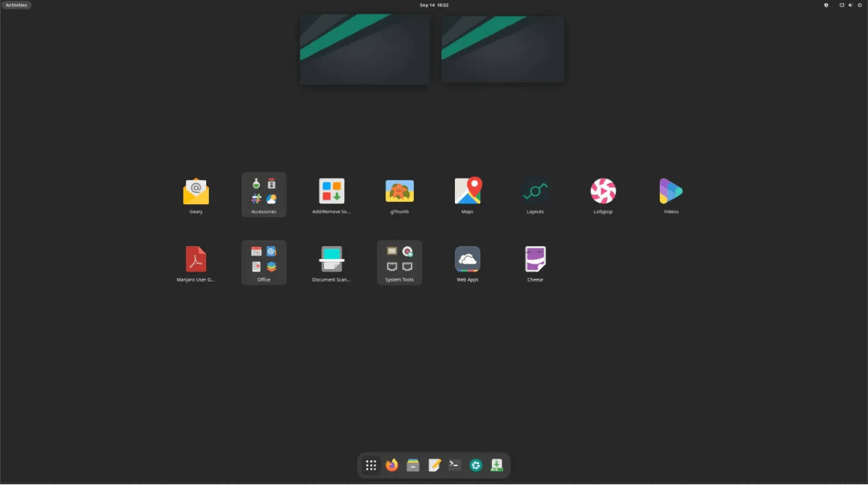
Task: Open the Document Scanner app
Action: pos(331,259)
